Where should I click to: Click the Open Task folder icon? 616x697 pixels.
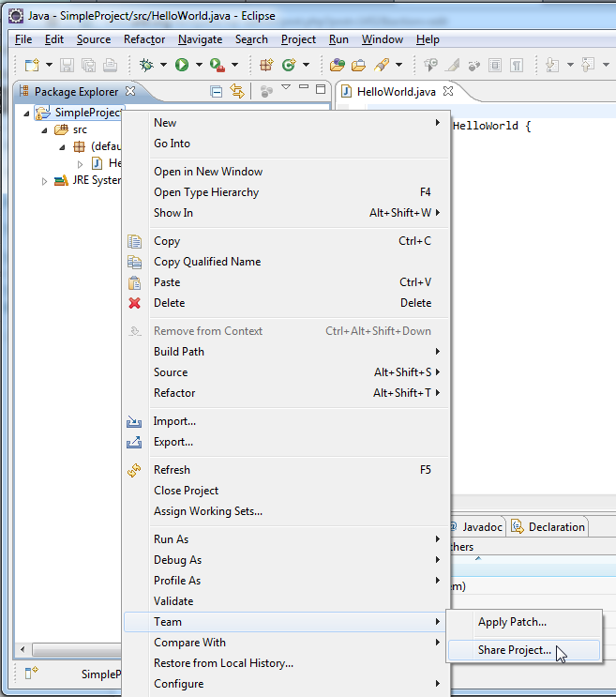pos(358,66)
